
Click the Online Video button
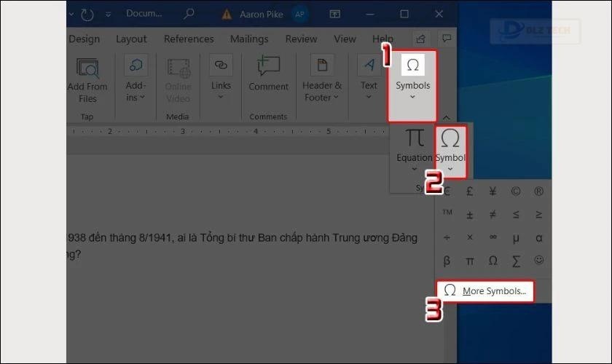178,80
